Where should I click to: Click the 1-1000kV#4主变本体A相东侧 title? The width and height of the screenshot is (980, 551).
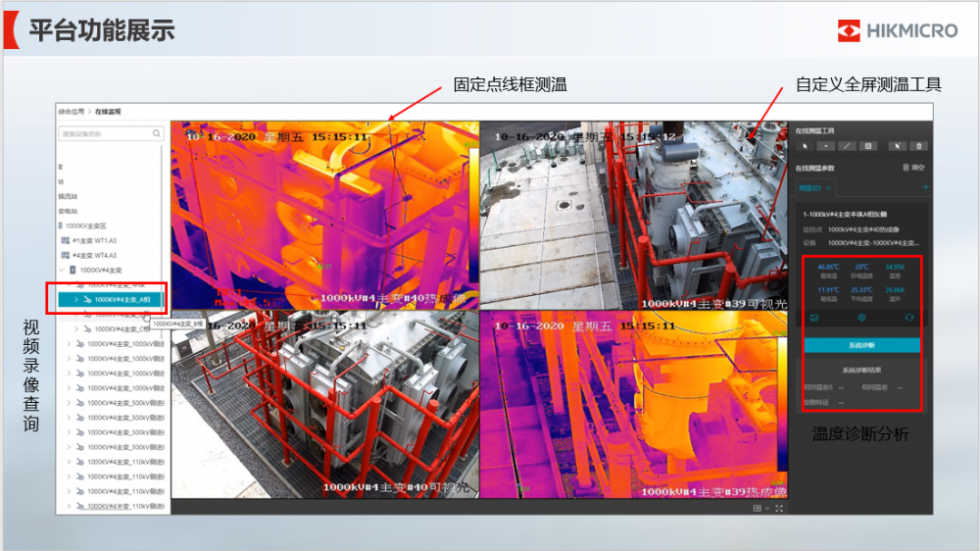(x=845, y=215)
